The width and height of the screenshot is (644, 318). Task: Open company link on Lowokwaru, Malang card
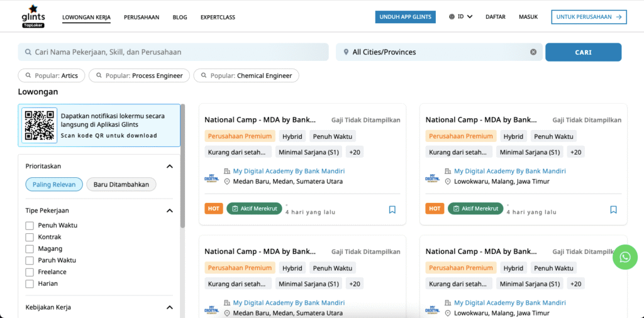509,171
